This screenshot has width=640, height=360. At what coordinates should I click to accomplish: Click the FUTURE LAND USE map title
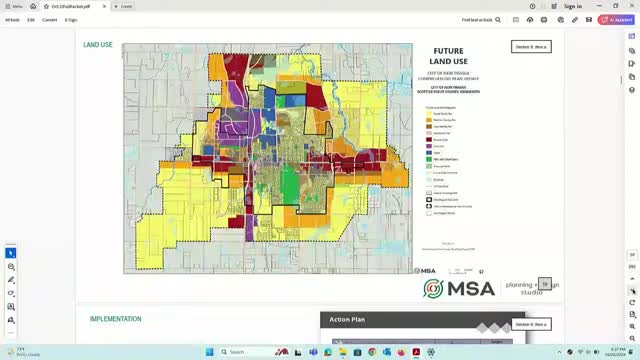pyautogui.click(x=448, y=56)
